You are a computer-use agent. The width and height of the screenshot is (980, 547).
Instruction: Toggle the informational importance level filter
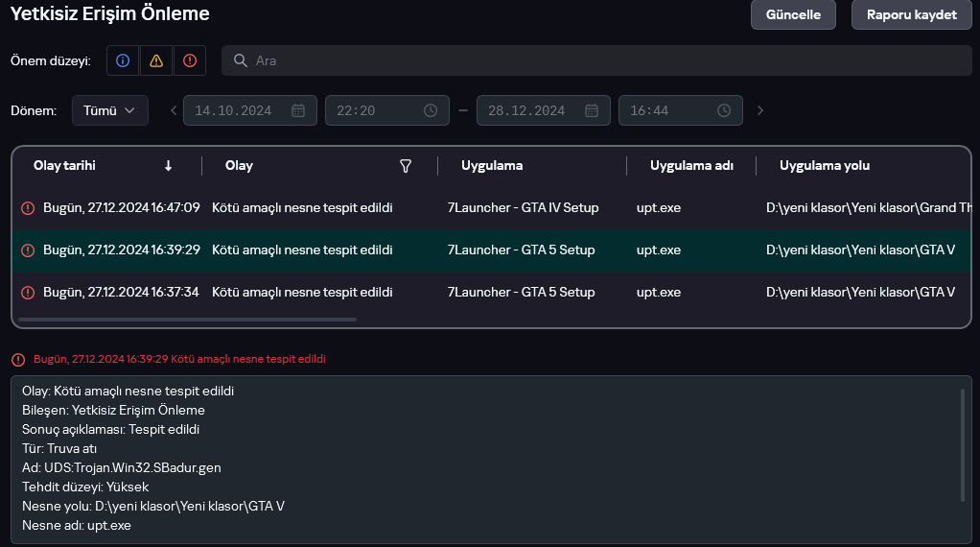[x=123, y=60]
